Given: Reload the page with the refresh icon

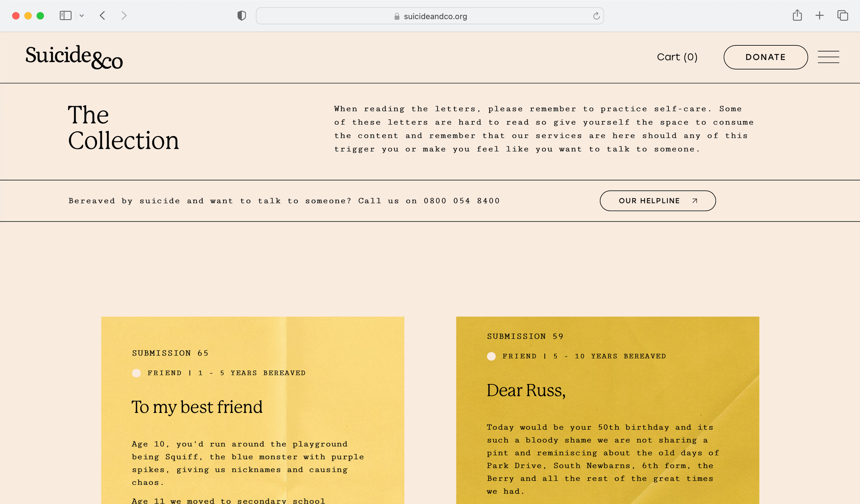Looking at the screenshot, I should click(596, 16).
